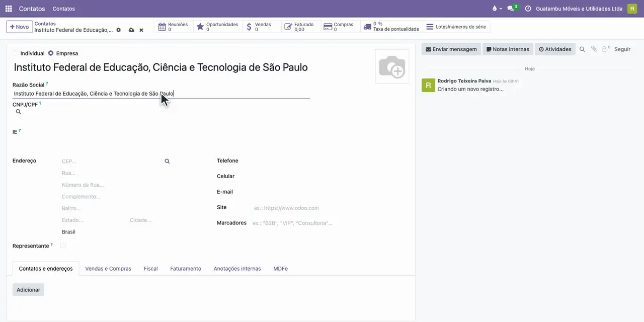
Task: Switch to Contatos e endereços tab
Action: pyautogui.click(x=46, y=269)
